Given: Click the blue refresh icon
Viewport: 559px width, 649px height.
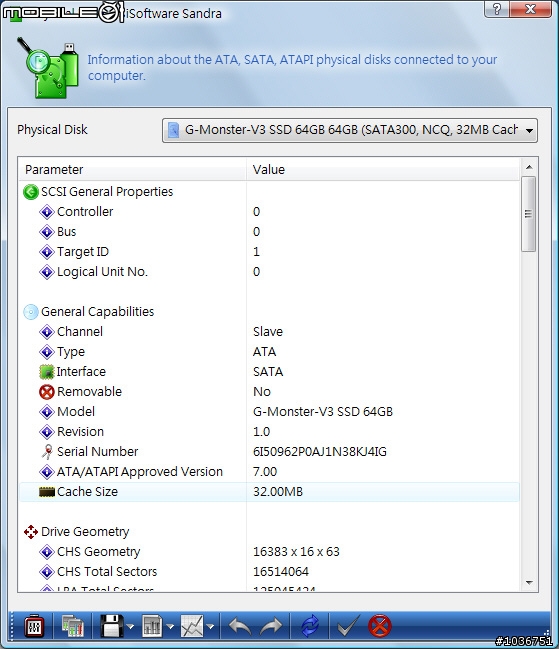Looking at the screenshot, I should click(309, 626).
